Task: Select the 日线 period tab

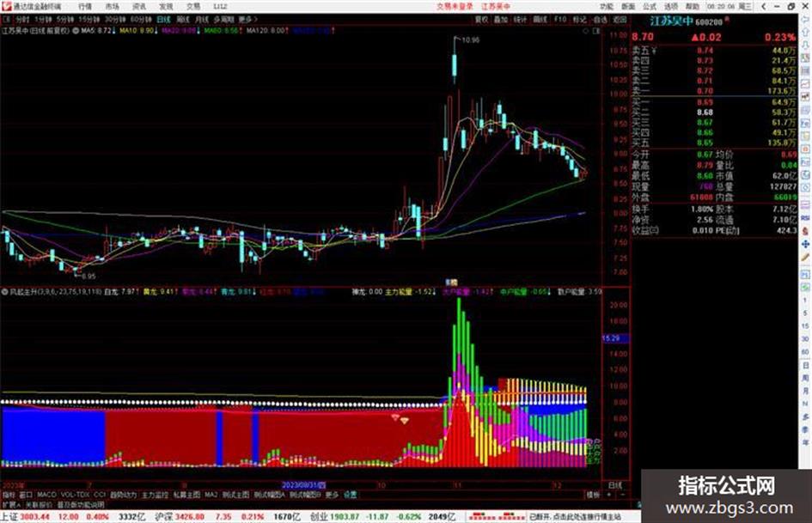Action: tap(163, 19)
